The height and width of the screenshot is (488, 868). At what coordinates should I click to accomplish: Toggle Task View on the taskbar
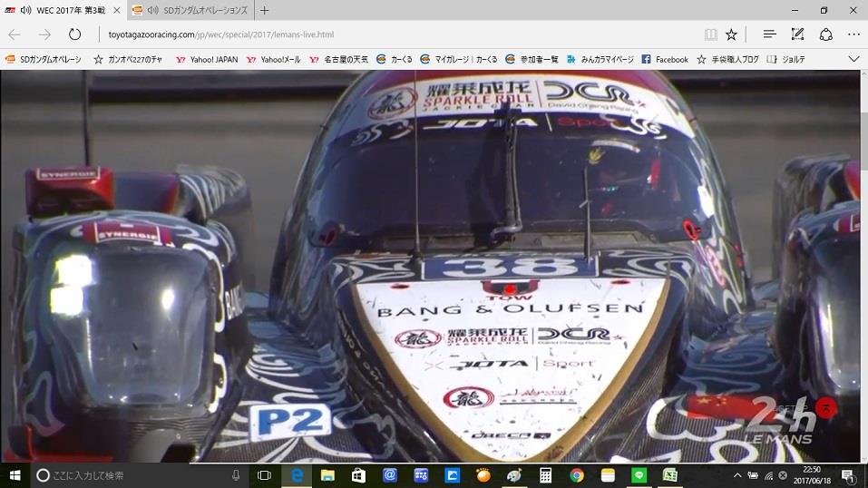tap(264, 475)
